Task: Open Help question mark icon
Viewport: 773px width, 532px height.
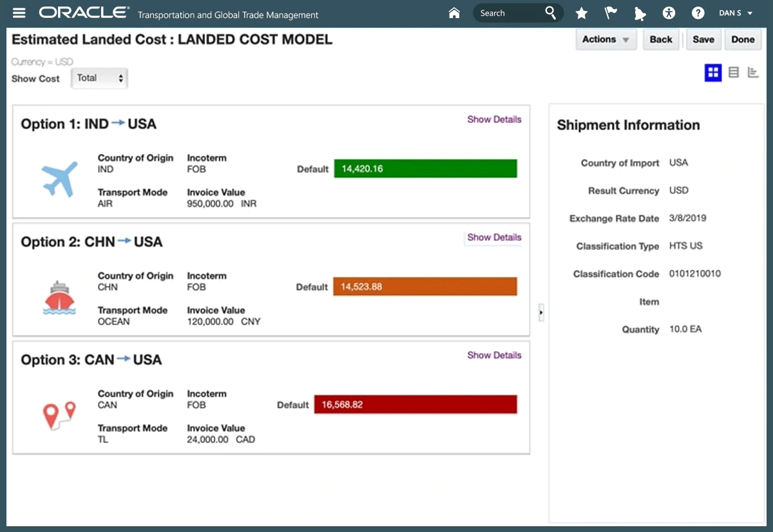Action: pyautogui.click(x=698, y=13)
